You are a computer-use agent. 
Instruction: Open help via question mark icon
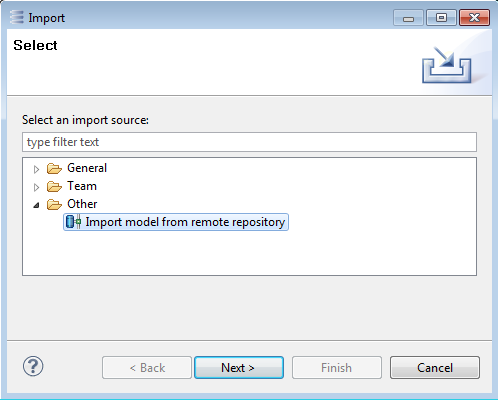33,366
